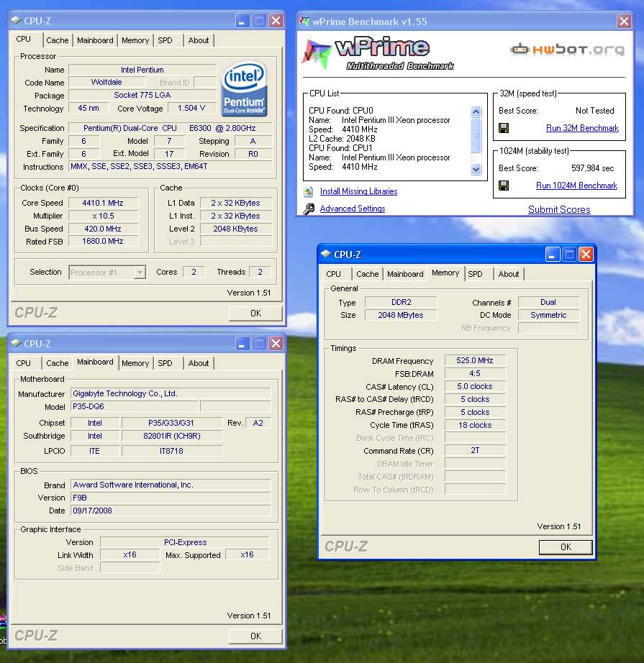The height and width of the screenshot is (663, 644).
Task: Select the SPD tab in the Memory CPU-Z window
Action: tap(475, 274)
